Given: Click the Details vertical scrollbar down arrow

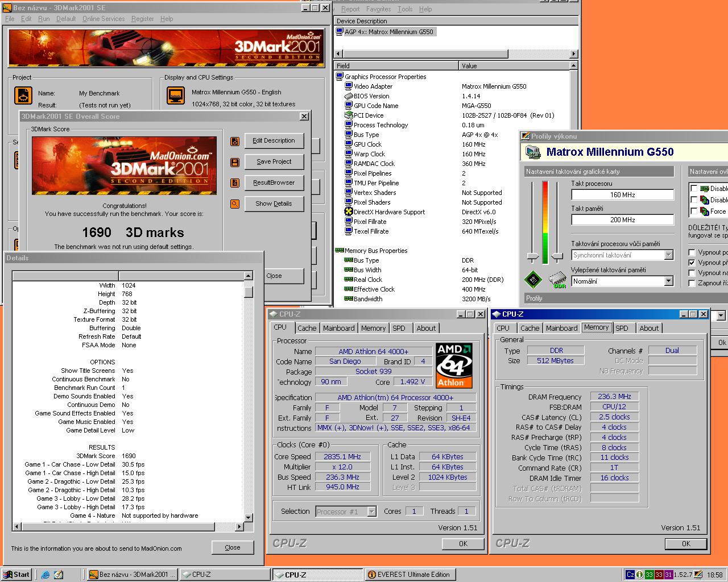Looking at the screenshot, I should pyautogui.click(x=249, y=518).
